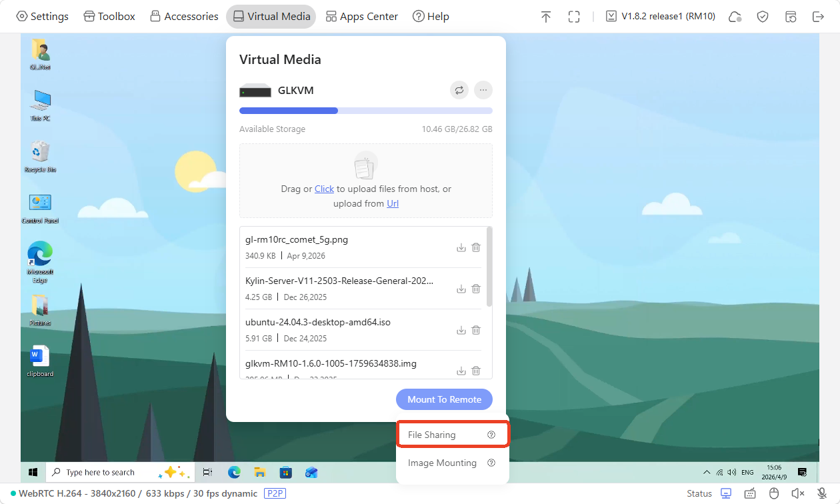Choose Image Mounting from the dropdown menu
The width and height of the screenshot is (840, 504).
click(x=442, y=463)
